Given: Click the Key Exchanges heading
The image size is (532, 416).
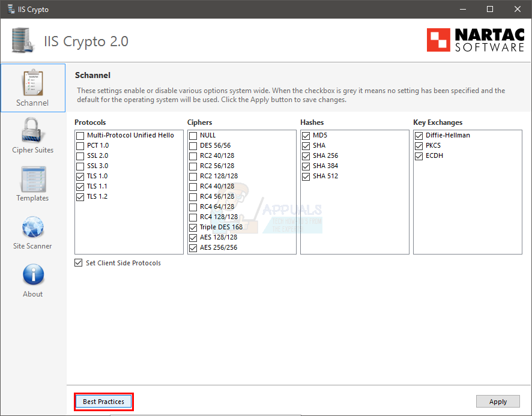Looking at the screenshot, I should click(x=438, y=122).
